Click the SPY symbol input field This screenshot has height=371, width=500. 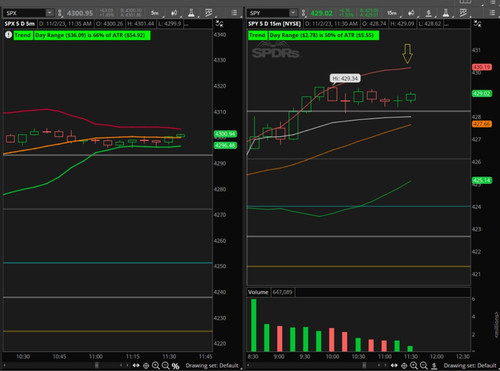point(268,13)
